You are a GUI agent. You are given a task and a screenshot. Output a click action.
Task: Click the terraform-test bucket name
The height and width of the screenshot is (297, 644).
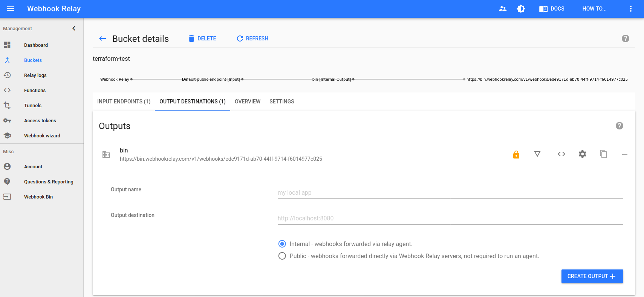coord(111,58)
